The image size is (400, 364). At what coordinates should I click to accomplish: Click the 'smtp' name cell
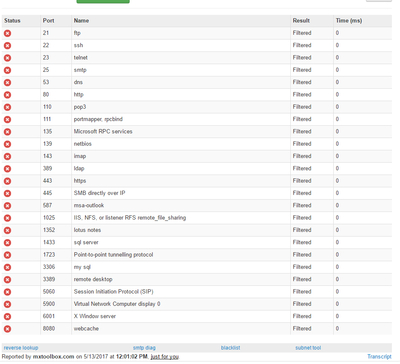[80, 70]
